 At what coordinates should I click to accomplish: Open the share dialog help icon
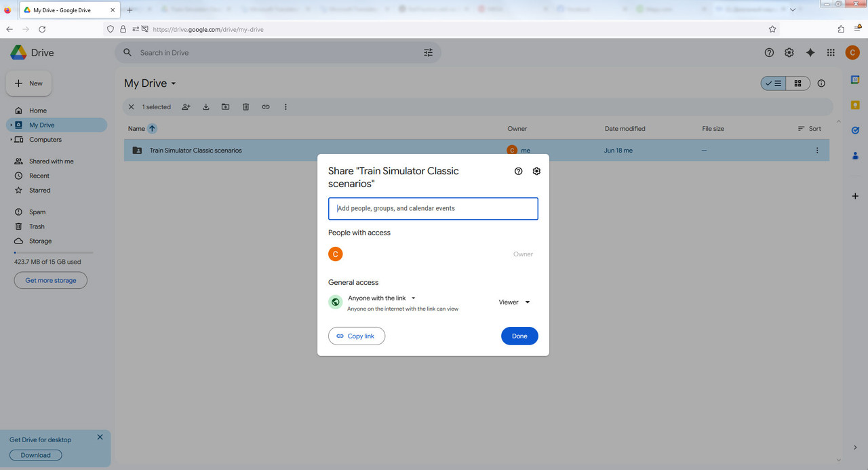pyautogui.click(x=519, y=171)
